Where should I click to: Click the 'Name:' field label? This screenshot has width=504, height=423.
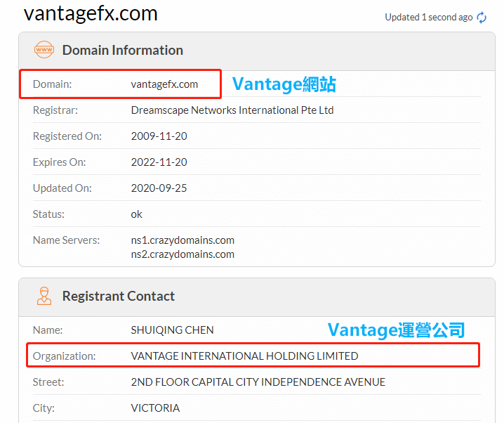click(x=48, y=330)
